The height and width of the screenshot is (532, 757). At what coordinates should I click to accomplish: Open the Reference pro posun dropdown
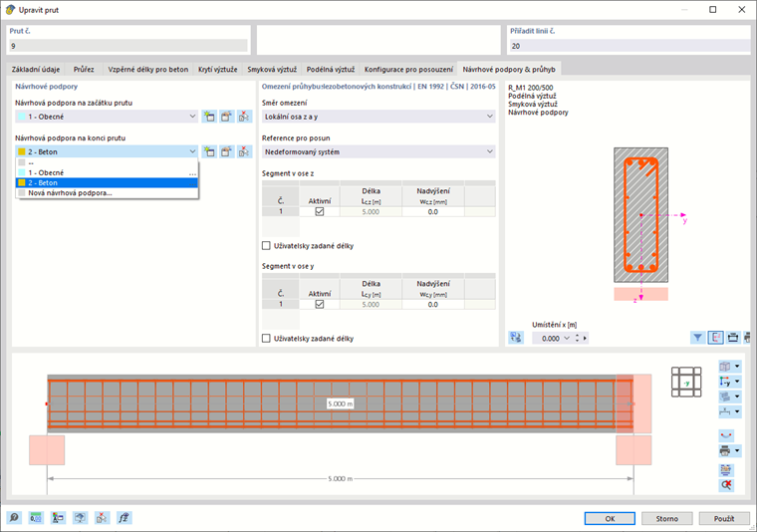(x=489, y=151)
